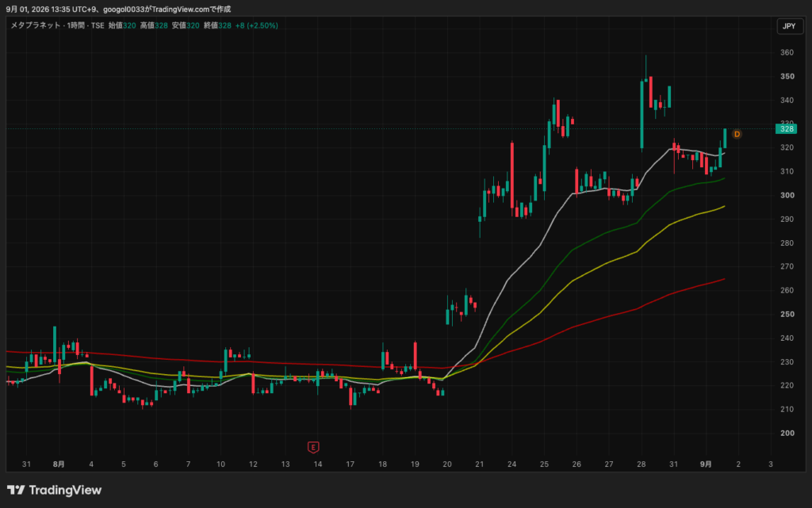
Task: Click the 300 price scale label
Action: pyautogui.click(x=787, y=195)
